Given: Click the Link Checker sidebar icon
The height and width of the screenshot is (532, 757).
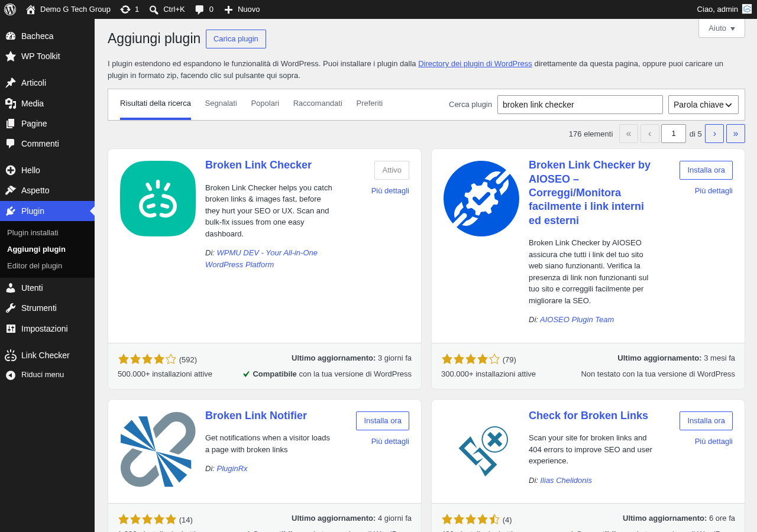Looking at the screenshot, I should [x=11, y=355].
